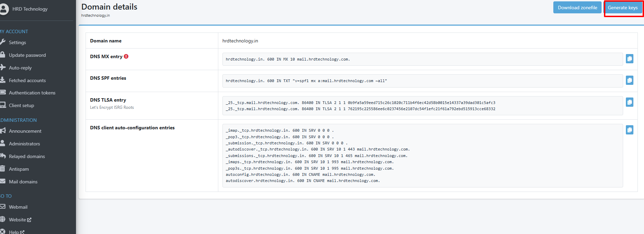
Task: Open the Antispam section
Action: (x=19, y=169)
